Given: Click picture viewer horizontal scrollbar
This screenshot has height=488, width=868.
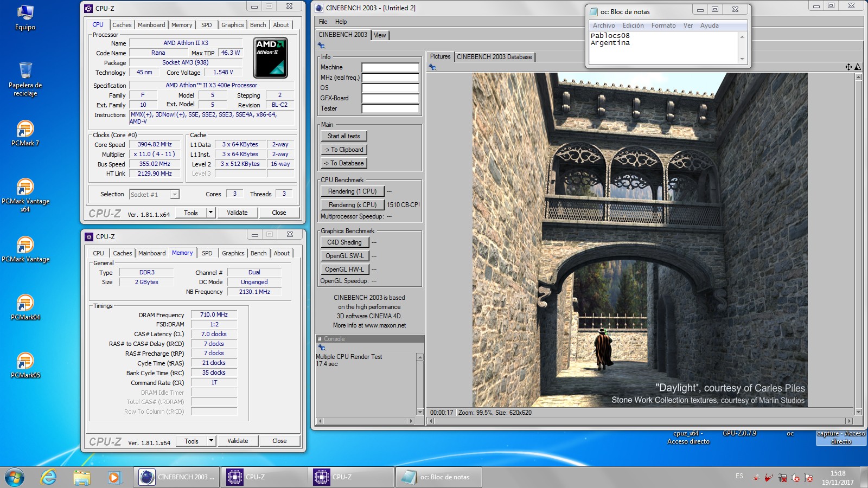Looking at the screenshot, I should [640, 421].
